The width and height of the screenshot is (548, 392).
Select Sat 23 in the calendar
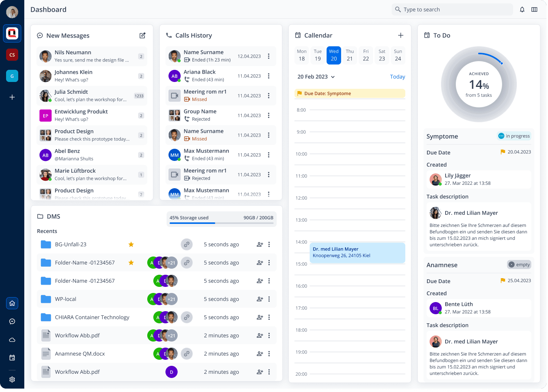click(382, 55)
